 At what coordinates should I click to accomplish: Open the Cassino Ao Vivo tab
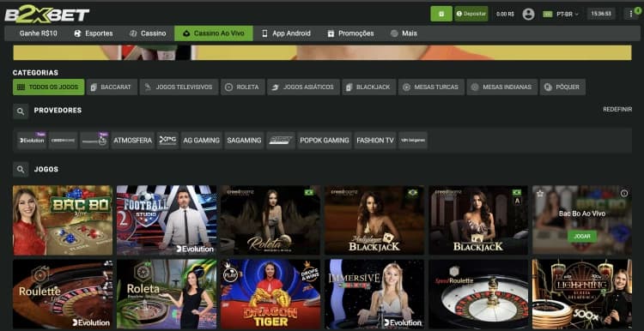click(x=214, y=33)
